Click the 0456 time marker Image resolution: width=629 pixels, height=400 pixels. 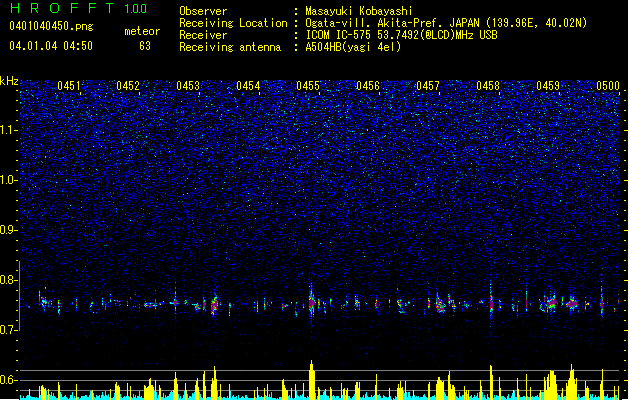(368, 86)
